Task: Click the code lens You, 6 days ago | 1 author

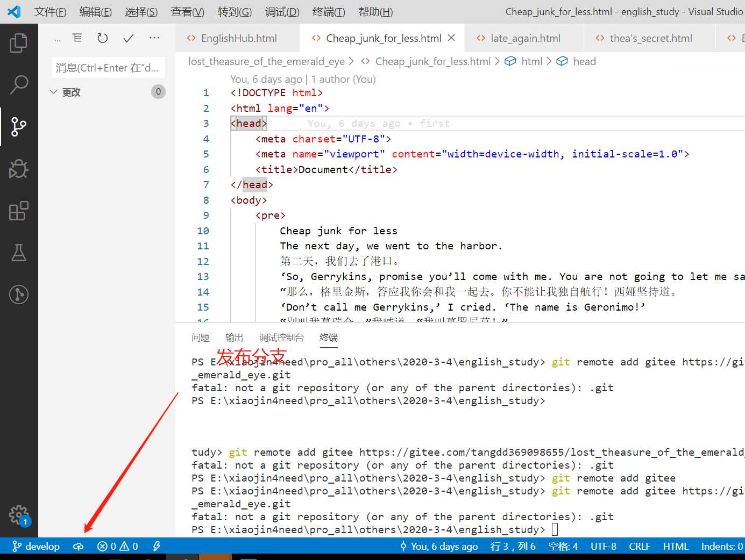Action: [303, 79]
